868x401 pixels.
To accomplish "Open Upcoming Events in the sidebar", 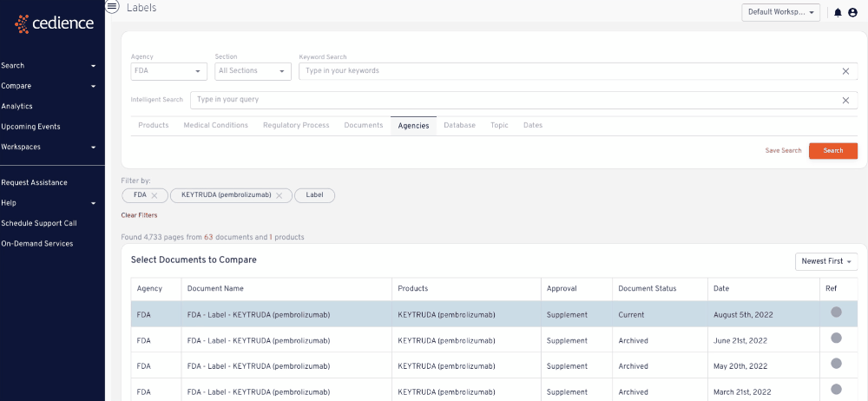I will [31, 127].
